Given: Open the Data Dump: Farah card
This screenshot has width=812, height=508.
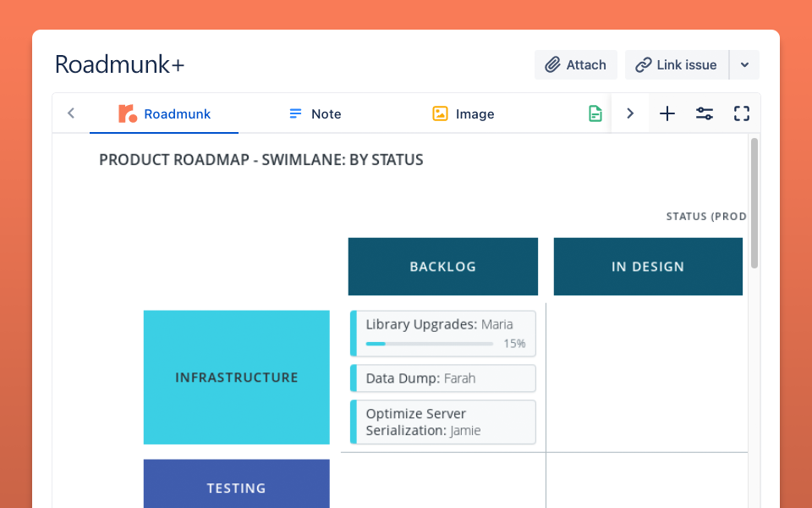Looking at the screenshot, I should [442, 378].
